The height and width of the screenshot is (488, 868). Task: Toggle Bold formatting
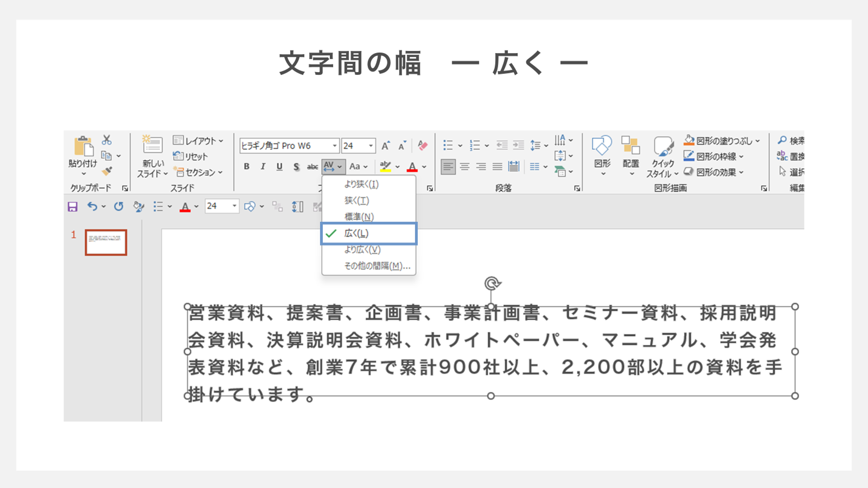[247, 167]
